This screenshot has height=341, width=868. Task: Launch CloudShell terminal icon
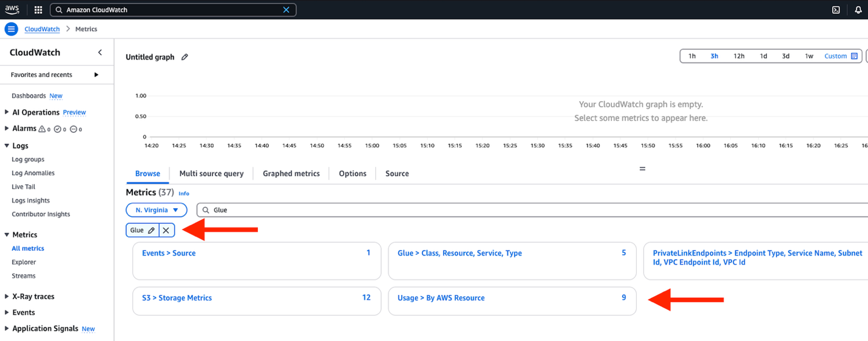pyautogui.click(x=836, y=10)
